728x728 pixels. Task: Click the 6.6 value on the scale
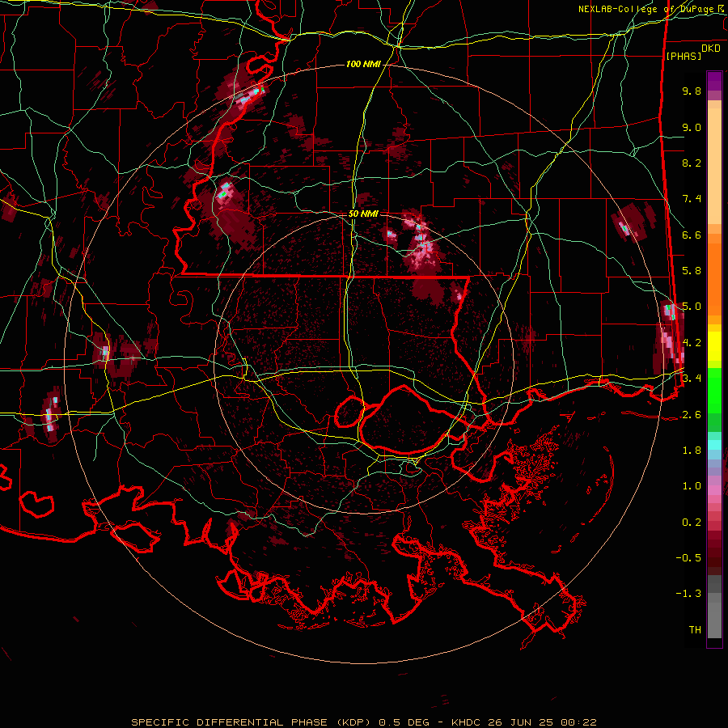[x=692, y=235]
